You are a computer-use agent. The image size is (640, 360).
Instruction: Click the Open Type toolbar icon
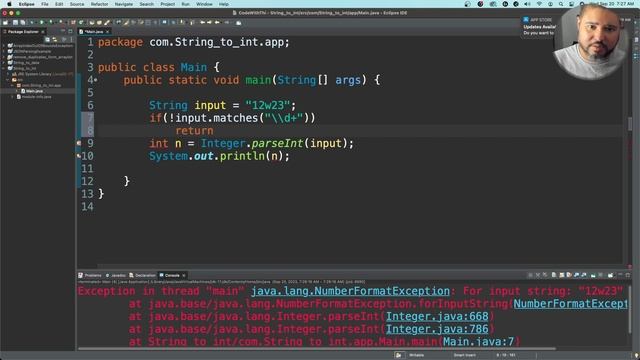click(x=92, y=22)
